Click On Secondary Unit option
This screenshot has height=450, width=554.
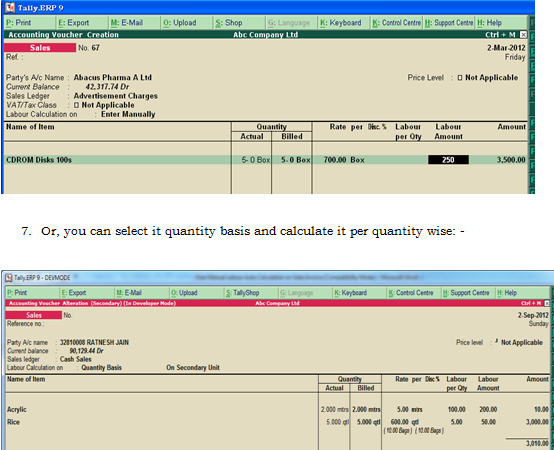193,368
